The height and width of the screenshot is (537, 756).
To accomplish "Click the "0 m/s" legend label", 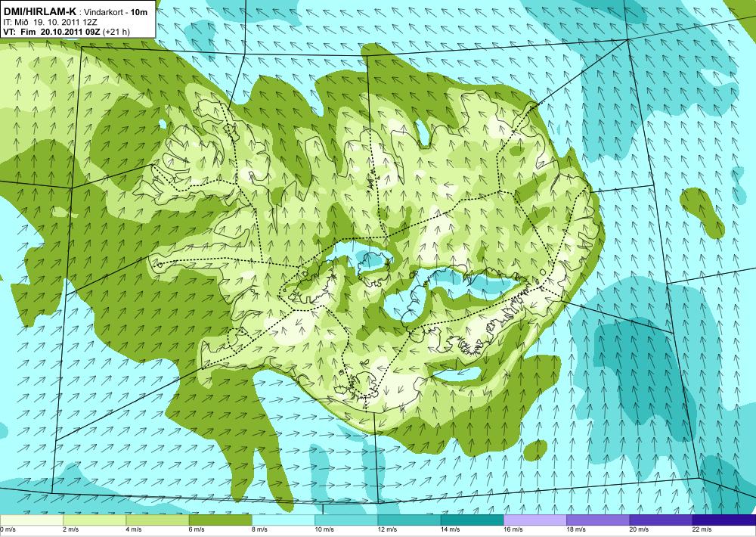I will point(8,529).
